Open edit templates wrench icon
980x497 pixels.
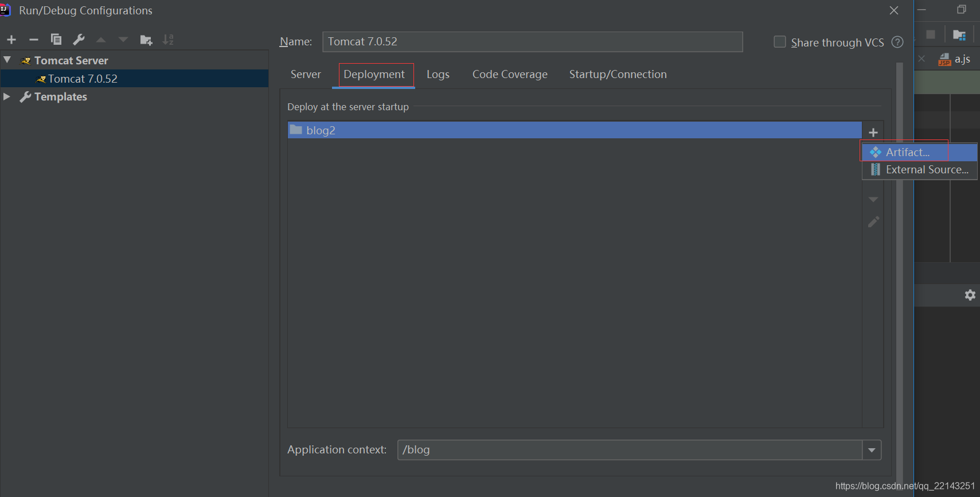tap(79, 39)
